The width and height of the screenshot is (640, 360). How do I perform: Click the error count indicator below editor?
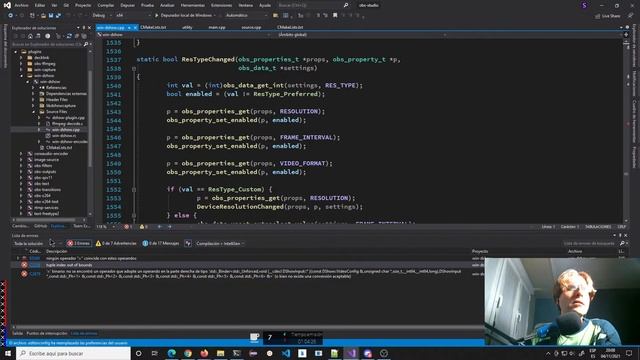click(x=128, y=227)
